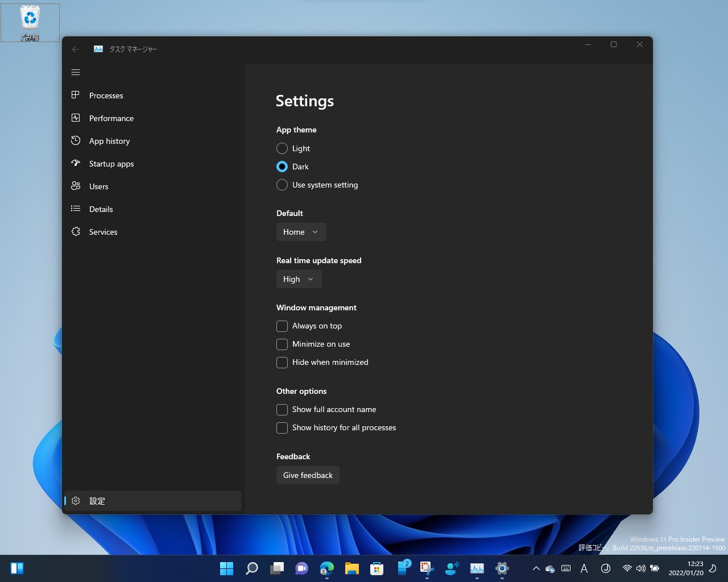Screen dimensions: 728x582
Task: Expand Real time update speed dropdown
Action: (x=299, y=279)
